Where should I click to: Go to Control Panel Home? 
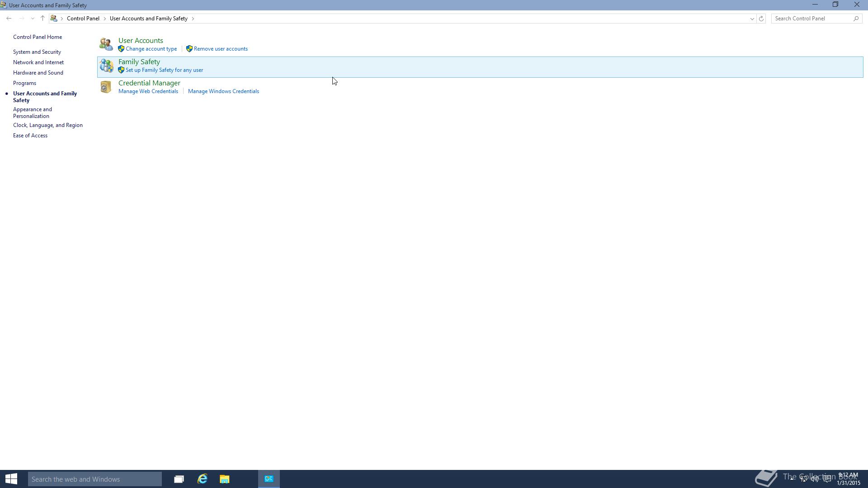point(38,37)
